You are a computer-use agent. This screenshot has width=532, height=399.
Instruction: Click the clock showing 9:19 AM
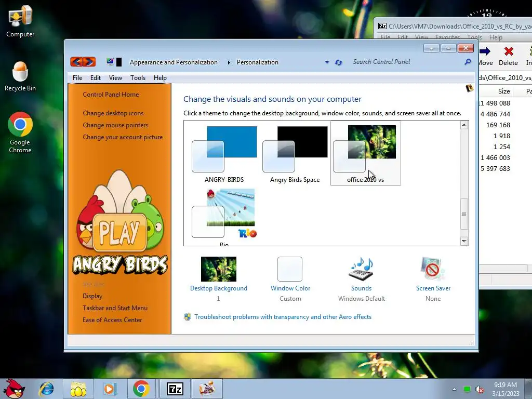pyautogui.click(x=506, y=385)
